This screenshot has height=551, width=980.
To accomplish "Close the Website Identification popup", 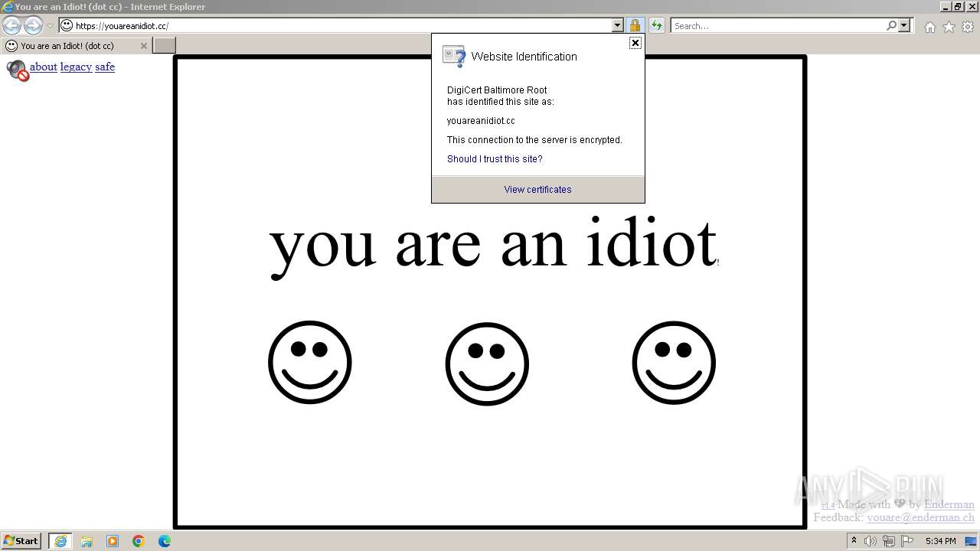I will (635, 43).
